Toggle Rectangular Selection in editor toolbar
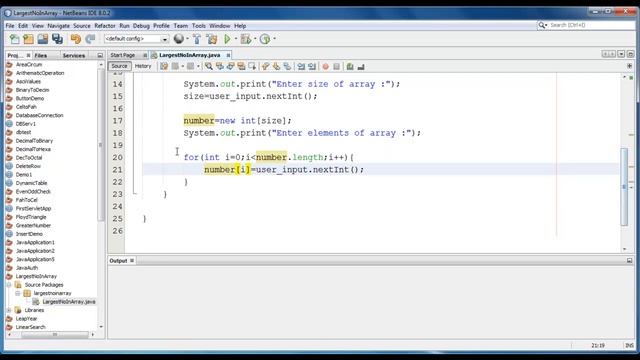Image resolution: width=640 pixels, height=360 pixels. (x=252, y=66)
